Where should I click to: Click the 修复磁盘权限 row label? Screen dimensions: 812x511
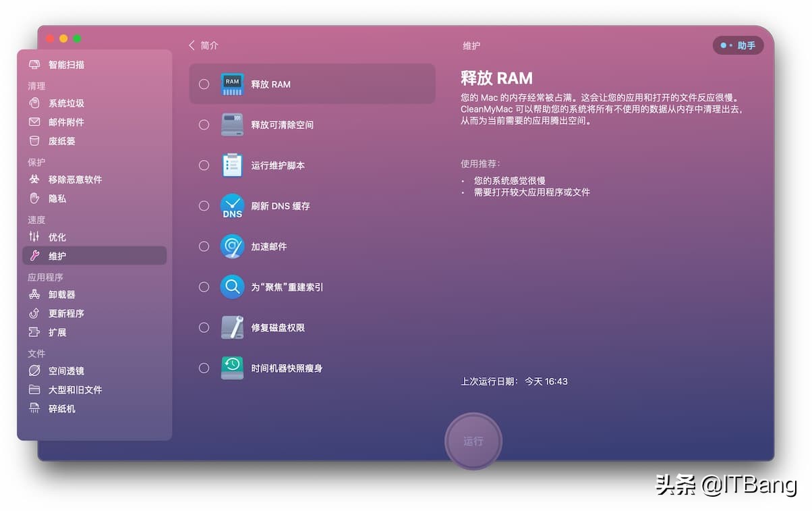(x=278, y=327)
